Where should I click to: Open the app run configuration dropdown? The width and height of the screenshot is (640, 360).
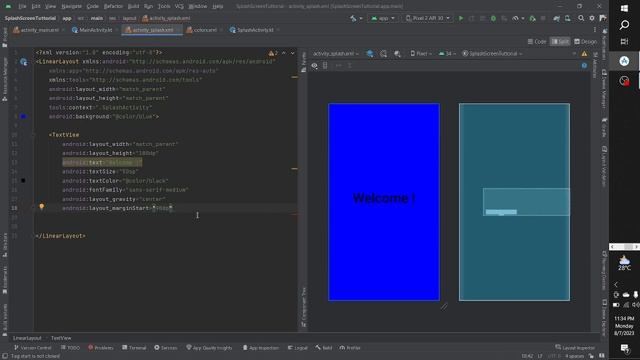(382, 18)
